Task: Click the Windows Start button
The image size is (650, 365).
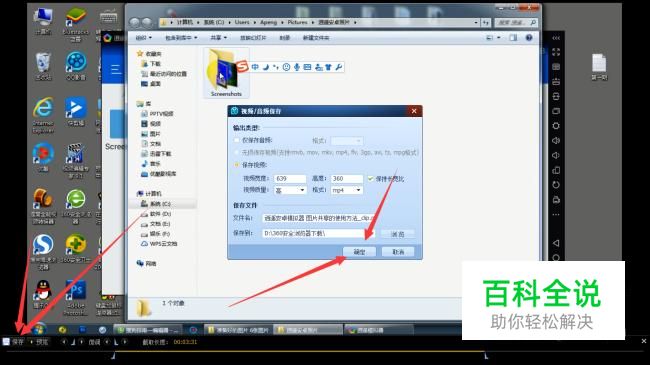Action: [39, 329]
